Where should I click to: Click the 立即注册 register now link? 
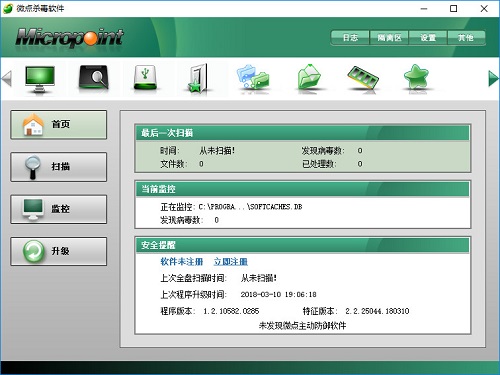[231, 262]
